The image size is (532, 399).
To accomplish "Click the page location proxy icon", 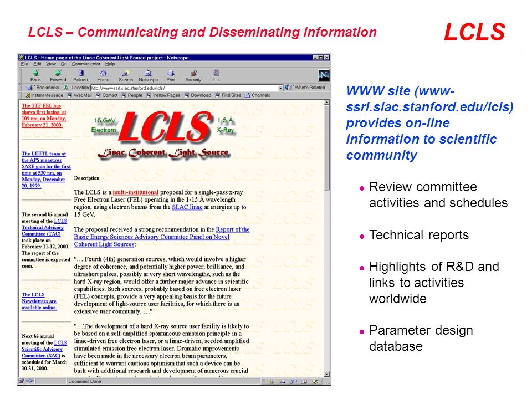I will pos(66,88).
